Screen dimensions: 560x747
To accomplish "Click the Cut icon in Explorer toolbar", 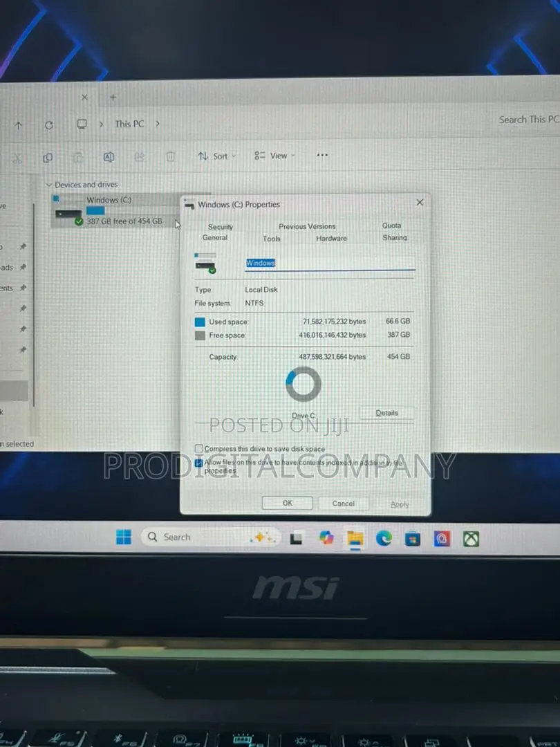I will click(17, 158).
